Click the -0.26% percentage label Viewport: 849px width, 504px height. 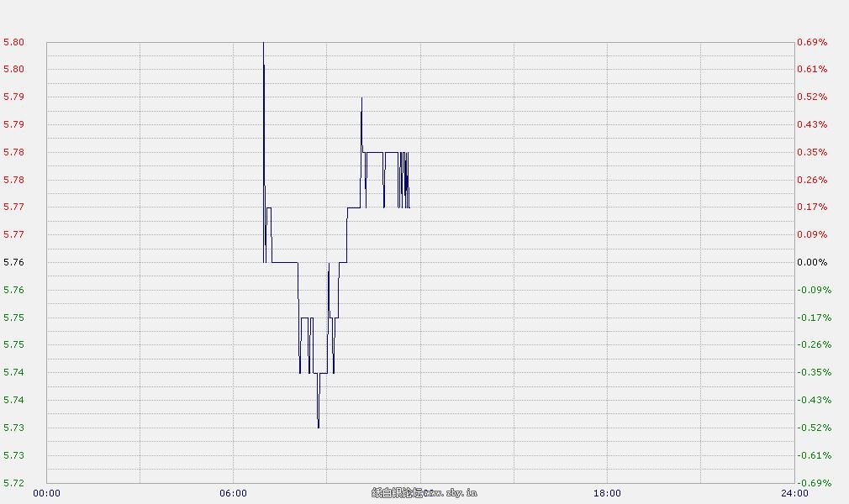coord(814,344)
